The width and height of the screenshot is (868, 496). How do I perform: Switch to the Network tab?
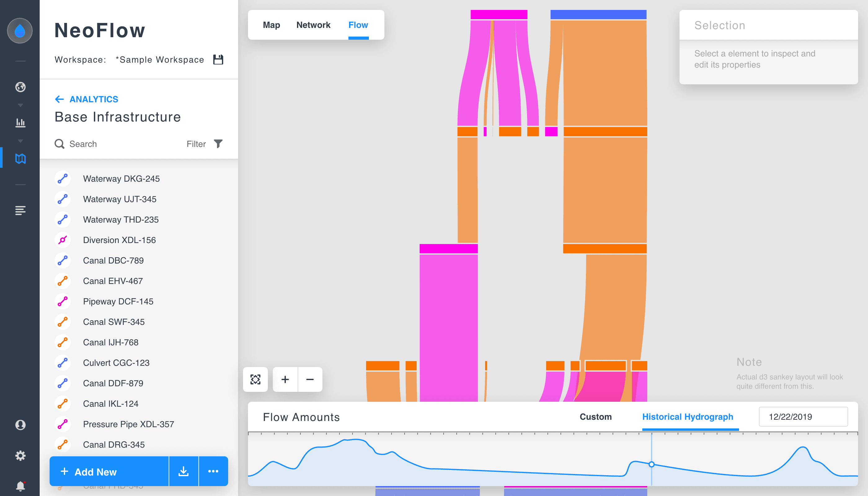pyautogui.click(x=313, y=25)
